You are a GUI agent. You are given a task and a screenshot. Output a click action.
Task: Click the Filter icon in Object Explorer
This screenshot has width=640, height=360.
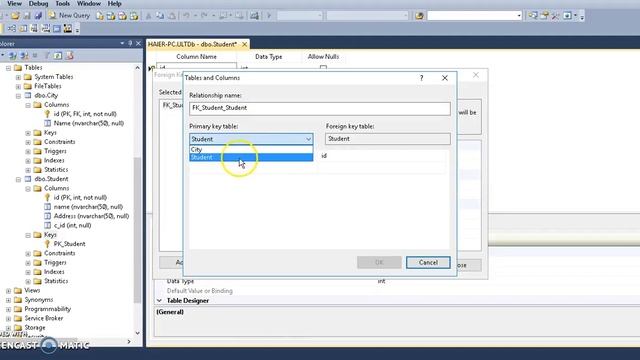(47, 56)
